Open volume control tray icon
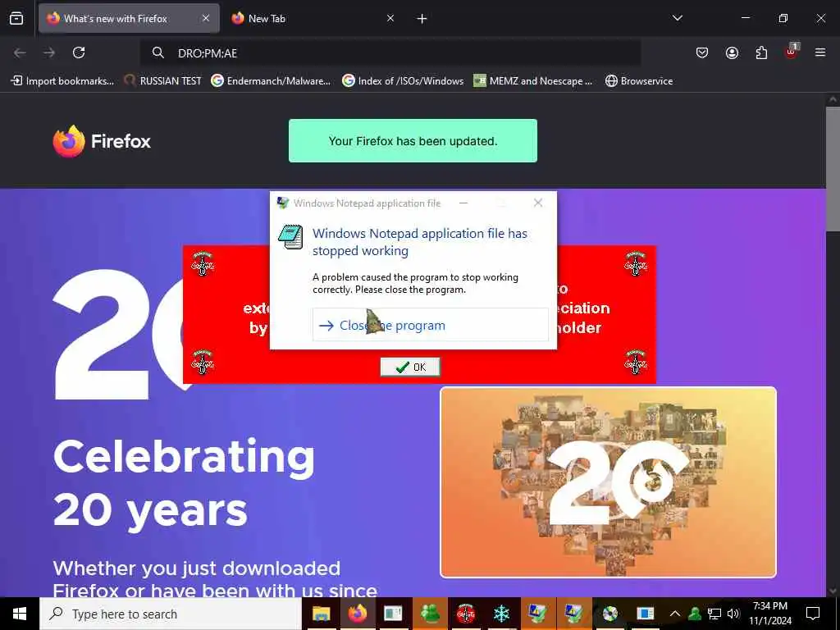The image size is (840, 630). click(733, 614)
